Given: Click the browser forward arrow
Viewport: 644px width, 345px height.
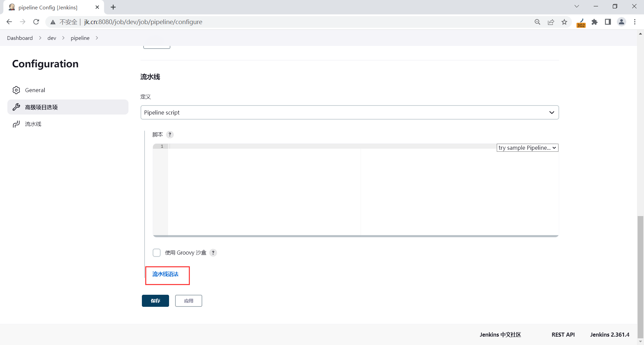Looking at the screenshot, I should (x=22, y=22).
